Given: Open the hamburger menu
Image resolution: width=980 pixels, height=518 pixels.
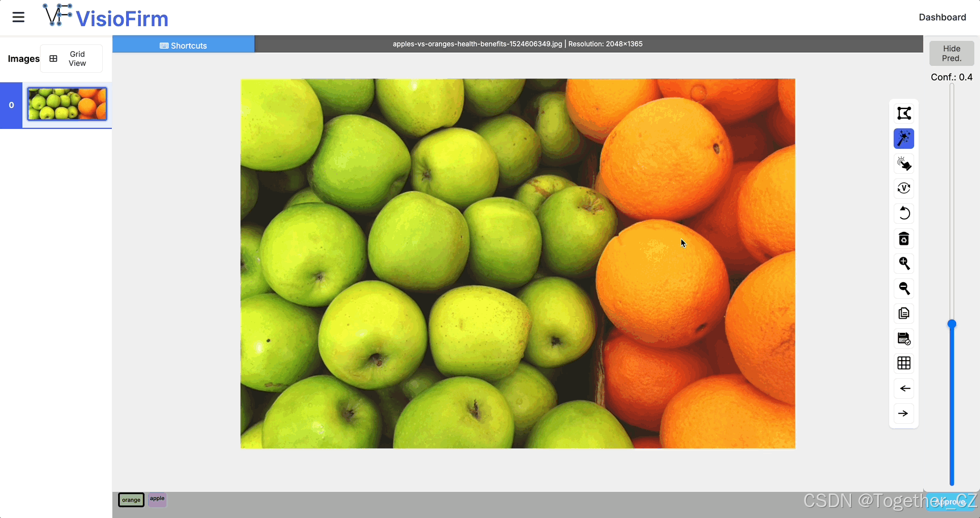Looking at the screenshot, I should pyautogui.click(x=18, y=17).
